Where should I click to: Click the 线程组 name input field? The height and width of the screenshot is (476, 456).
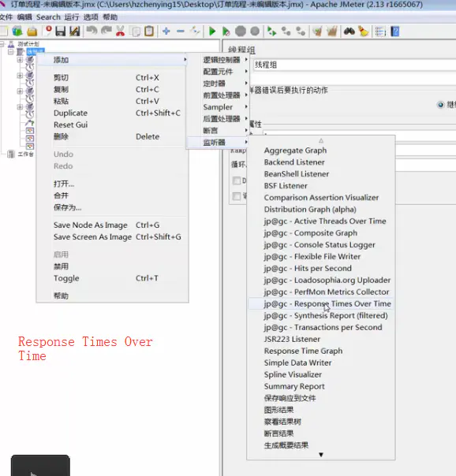(354, 65)
